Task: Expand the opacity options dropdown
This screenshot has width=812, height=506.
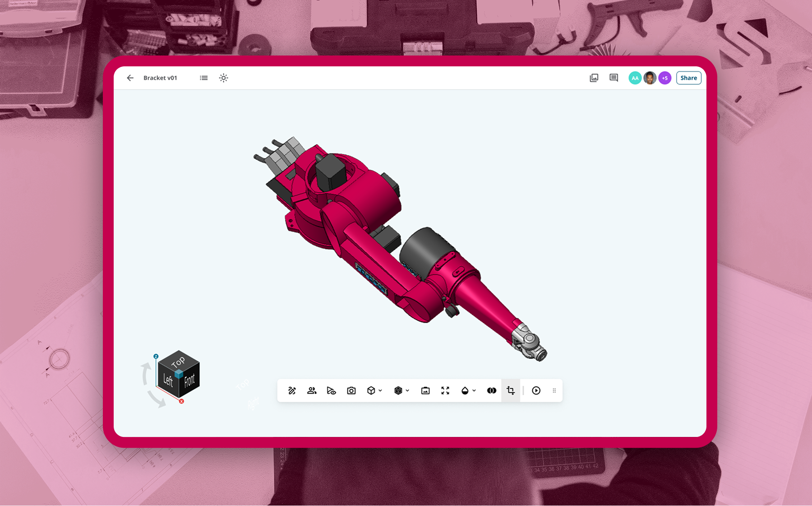Action: (x=475, y=391)
